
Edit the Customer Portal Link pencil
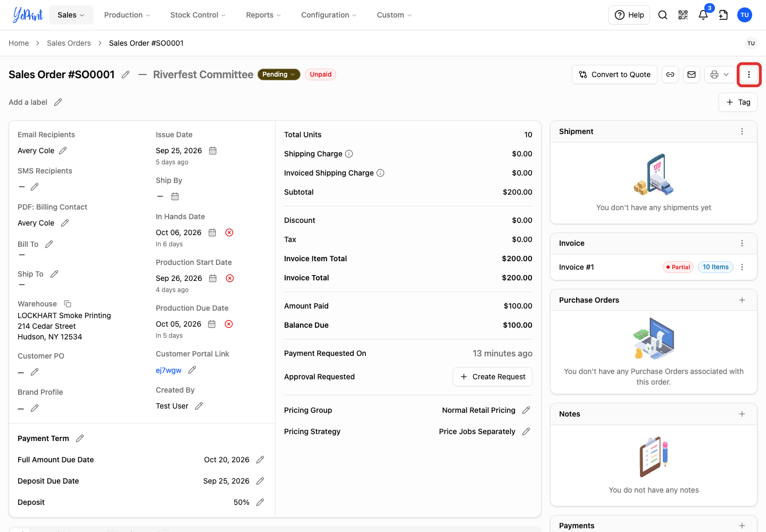pos(193,370)
